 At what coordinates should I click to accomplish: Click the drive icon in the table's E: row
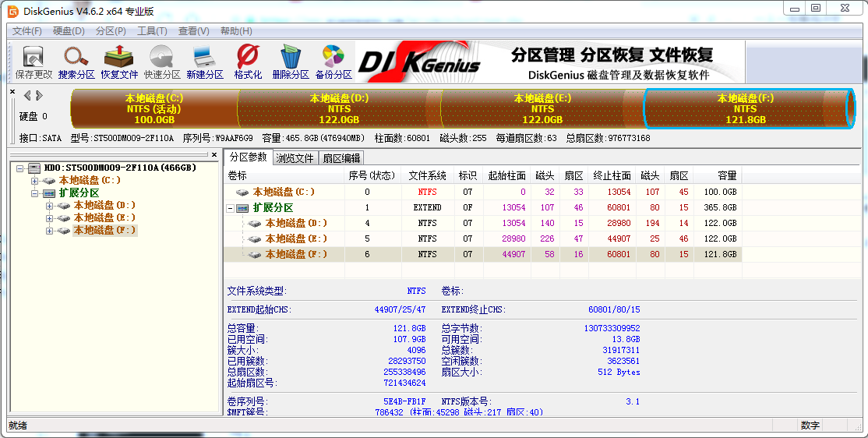[255, 238]
